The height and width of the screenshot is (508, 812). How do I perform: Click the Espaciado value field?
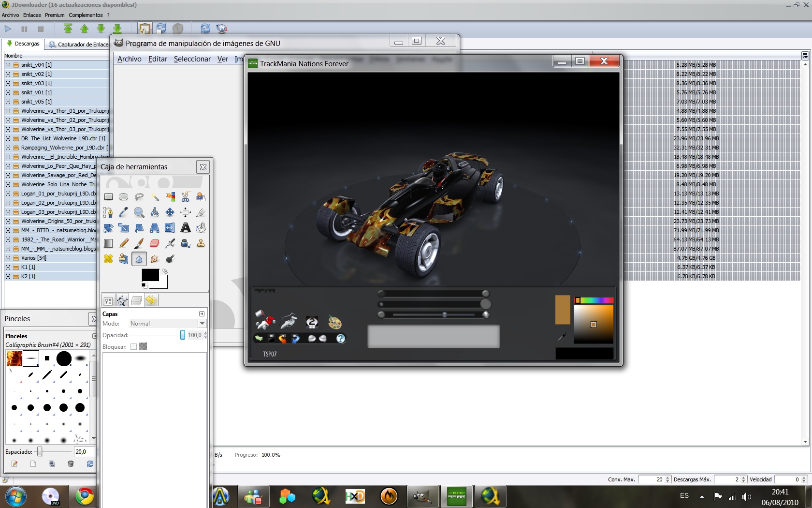click(84, 452)
